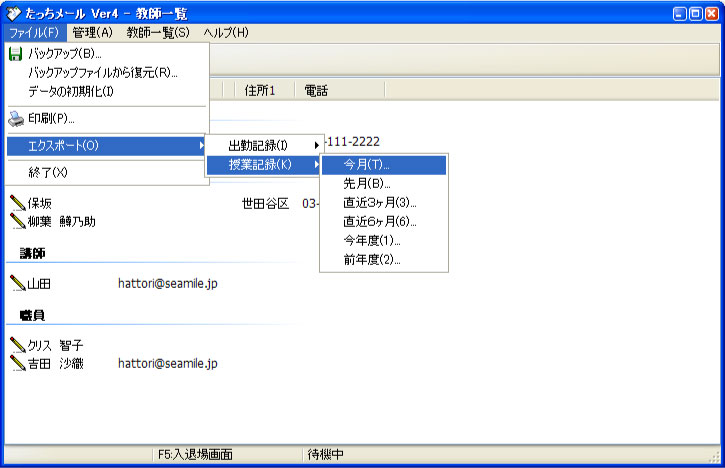Open the 教師一覧(S) menu

point(158,32)
